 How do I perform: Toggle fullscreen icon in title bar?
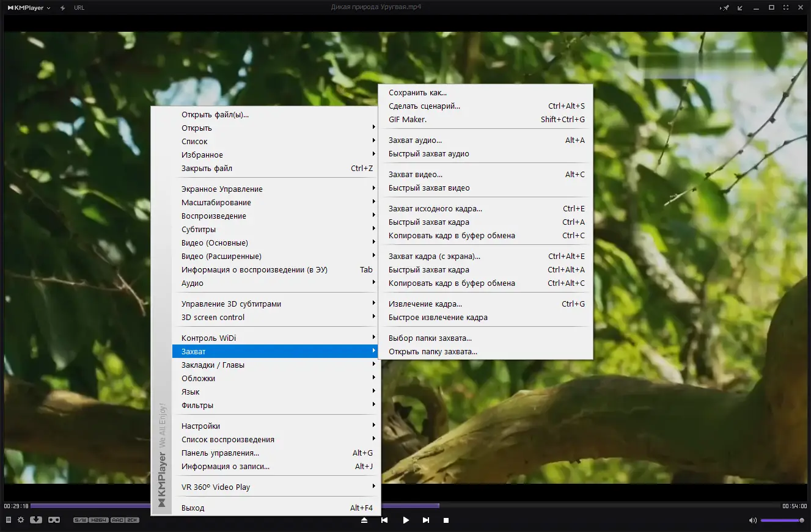[786, 7]
